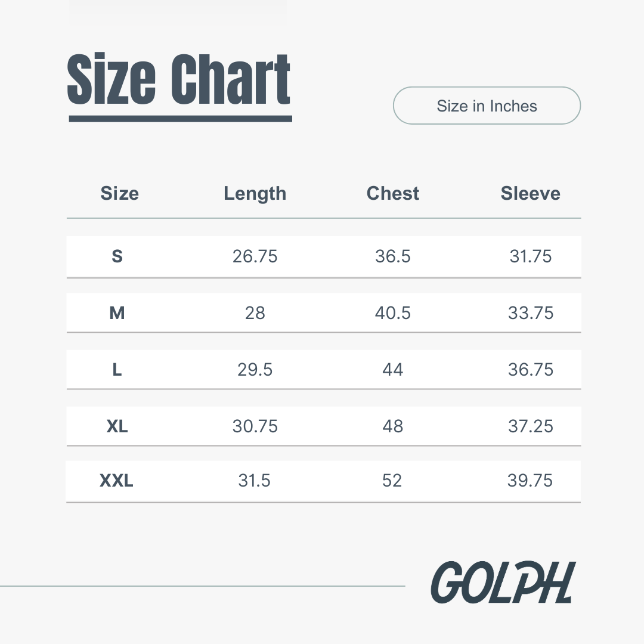Click the Size column header
Image resolution: width=644 pixels, height=644 pixels.
(x=119, y=193)
